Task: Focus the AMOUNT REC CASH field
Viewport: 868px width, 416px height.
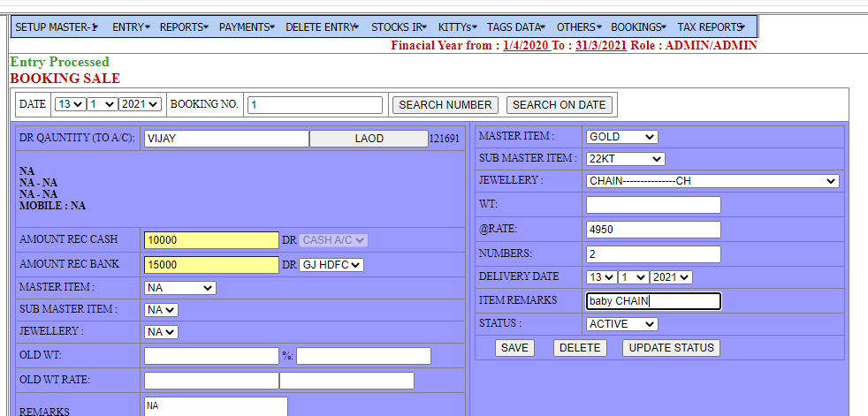Action: point(210,240)
